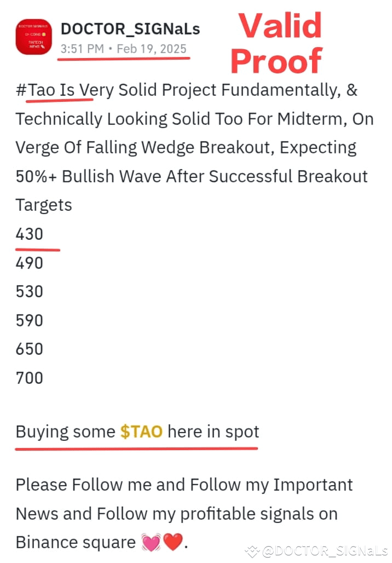The height and width of the screenshot is (563, 392).
Task: Click the pink beating heart emoji
Action: [x=151, y=542]
